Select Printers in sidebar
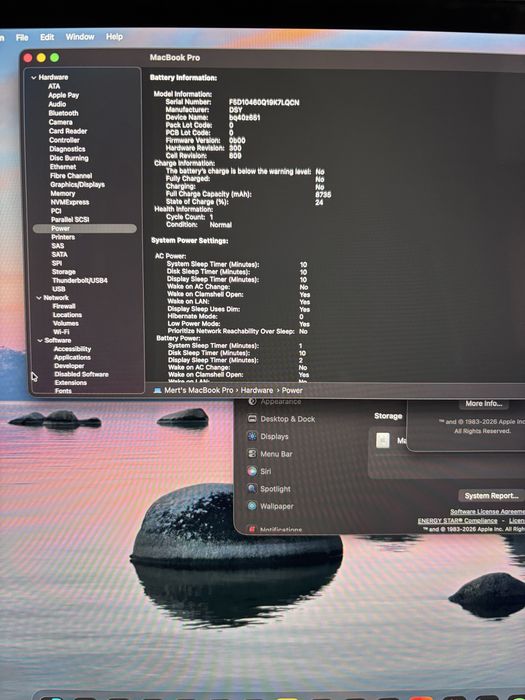This screenshot has height=700, width=525. 63,237
